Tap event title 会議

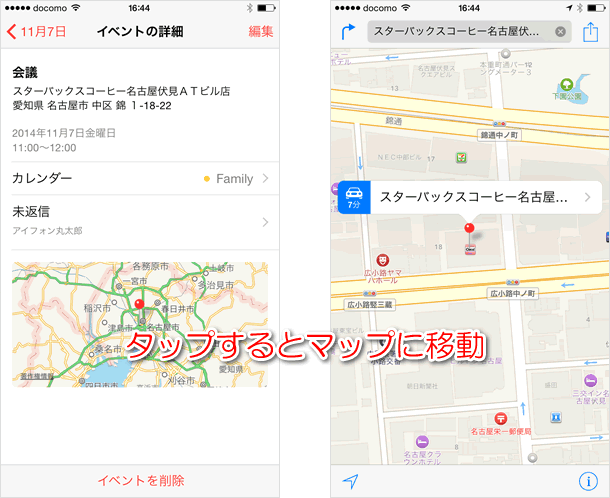(25, 72)
